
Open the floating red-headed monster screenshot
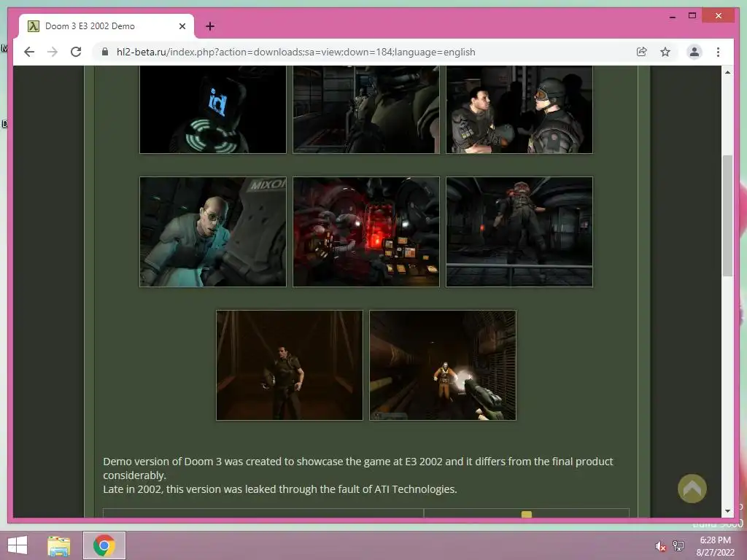tap(519, 232)
